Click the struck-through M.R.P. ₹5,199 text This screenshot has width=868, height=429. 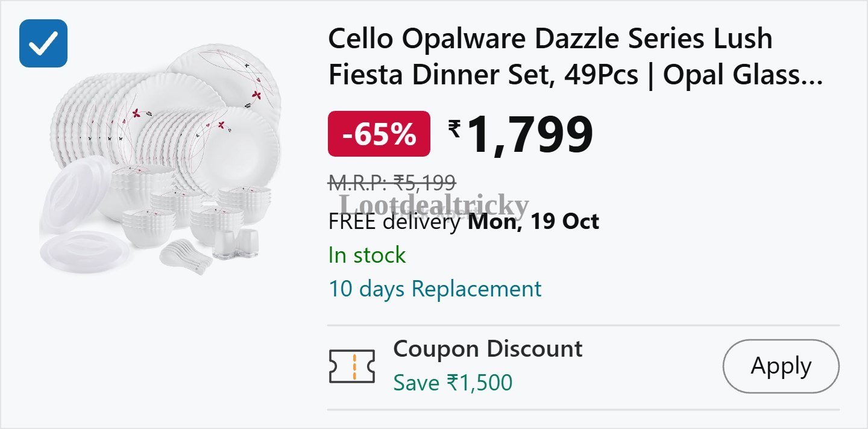pyautogui.click(x=392, y=182)
